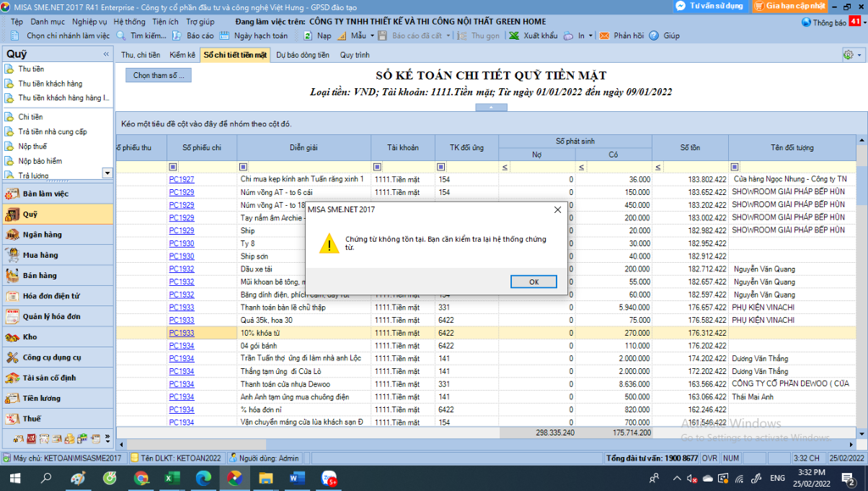Open filter operator for Tài khoản column

click(x=377, y=166)
